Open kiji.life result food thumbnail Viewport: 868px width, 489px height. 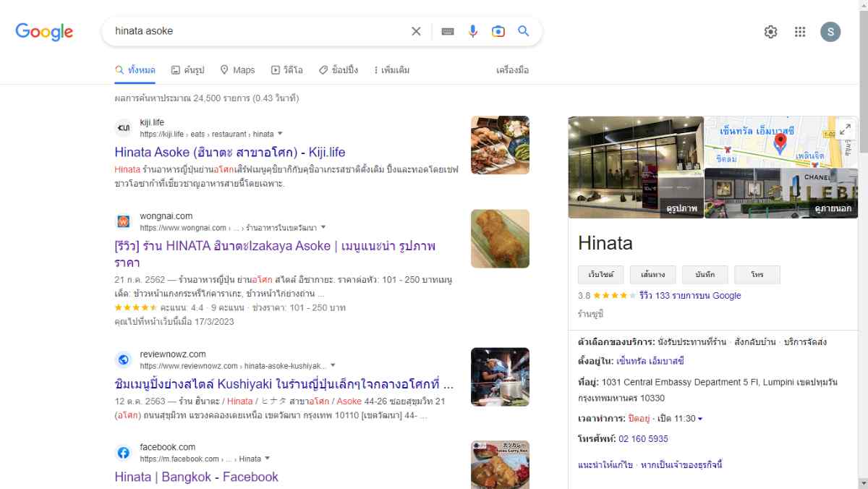click(x=500, y=145)
